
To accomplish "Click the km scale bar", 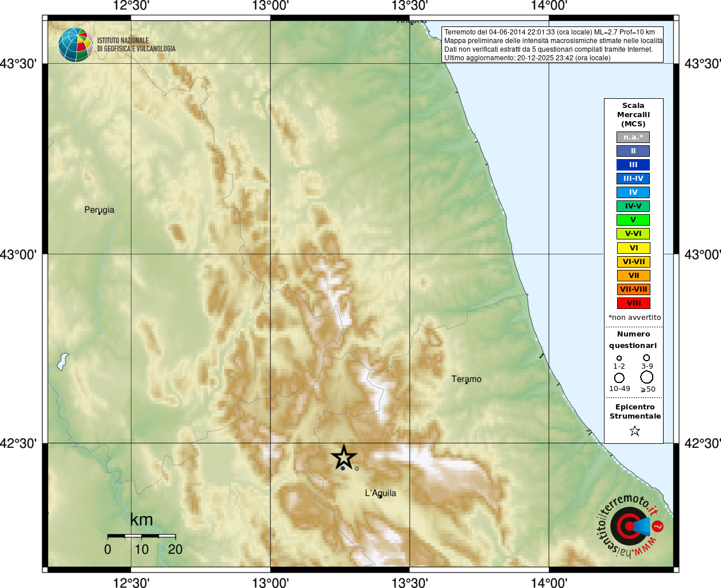I will [141, 536].
